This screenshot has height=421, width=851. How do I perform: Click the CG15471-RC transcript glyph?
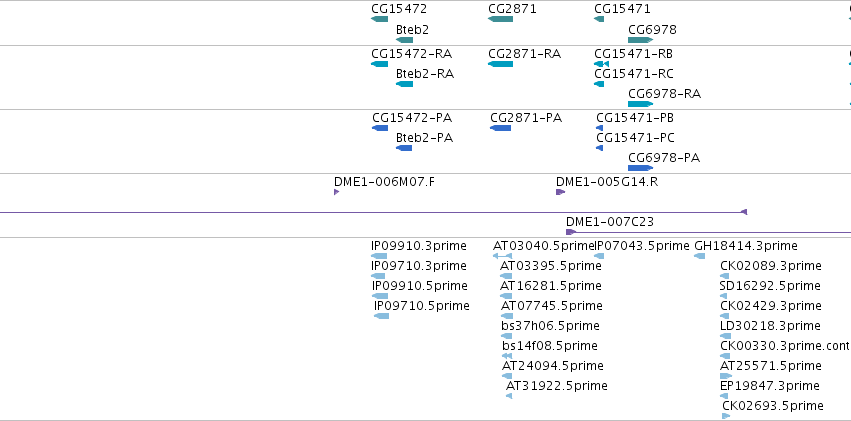point(599,84)
